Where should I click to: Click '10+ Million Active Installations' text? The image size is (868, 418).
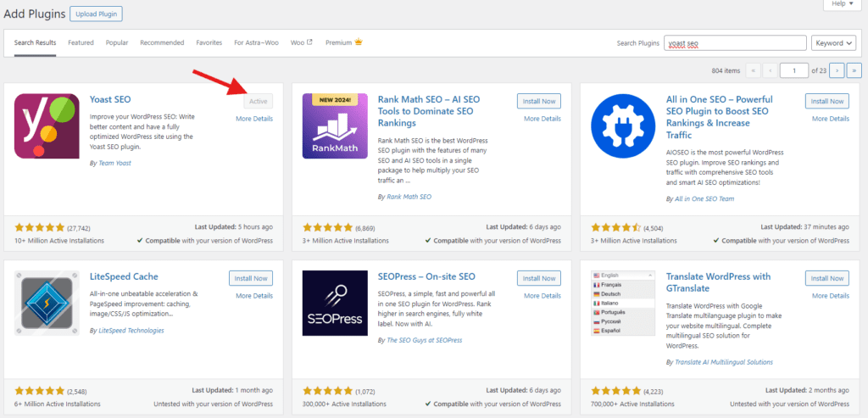59,241
